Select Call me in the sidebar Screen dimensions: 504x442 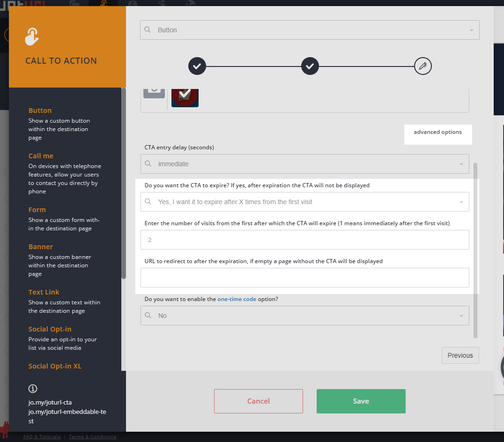[x=41, y=156]
